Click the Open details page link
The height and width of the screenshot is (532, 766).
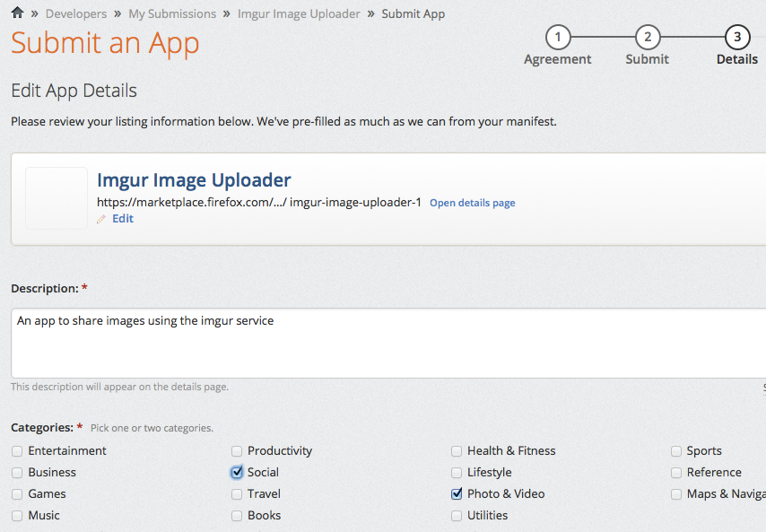tap(472, 203)
